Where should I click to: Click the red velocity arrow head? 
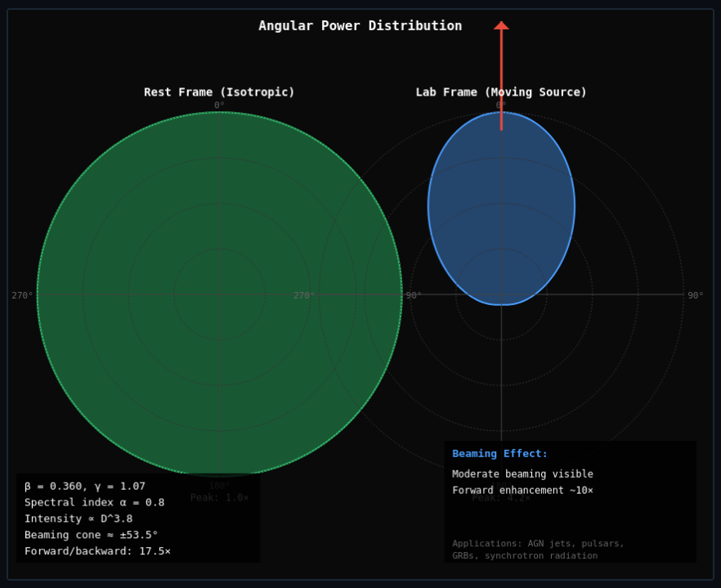click(501, 26)
